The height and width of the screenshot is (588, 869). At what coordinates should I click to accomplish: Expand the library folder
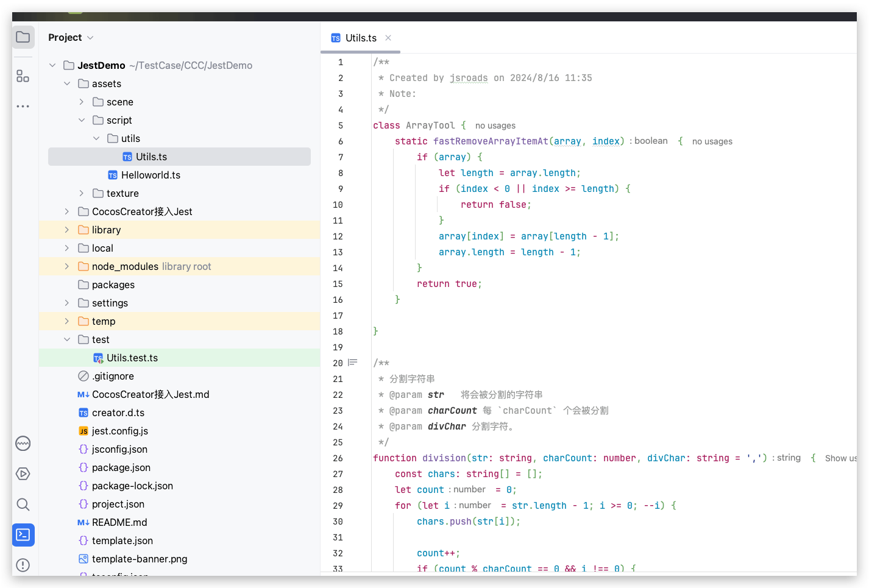point(67,230)
